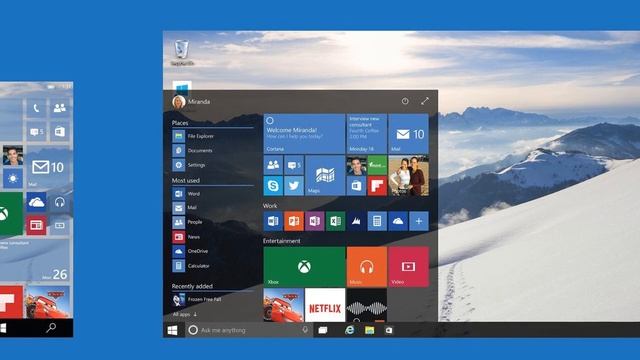
Task: Launch PowerPoint tile in Work group
Action: coord(294,221)
